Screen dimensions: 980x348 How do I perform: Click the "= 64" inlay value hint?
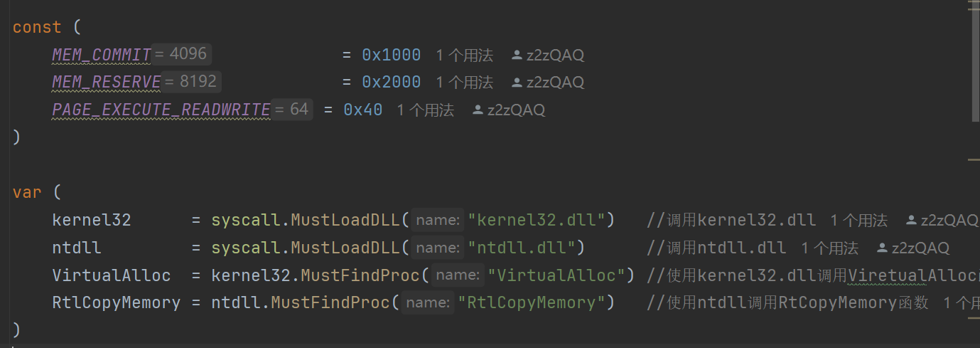click(x=292, y=110)
